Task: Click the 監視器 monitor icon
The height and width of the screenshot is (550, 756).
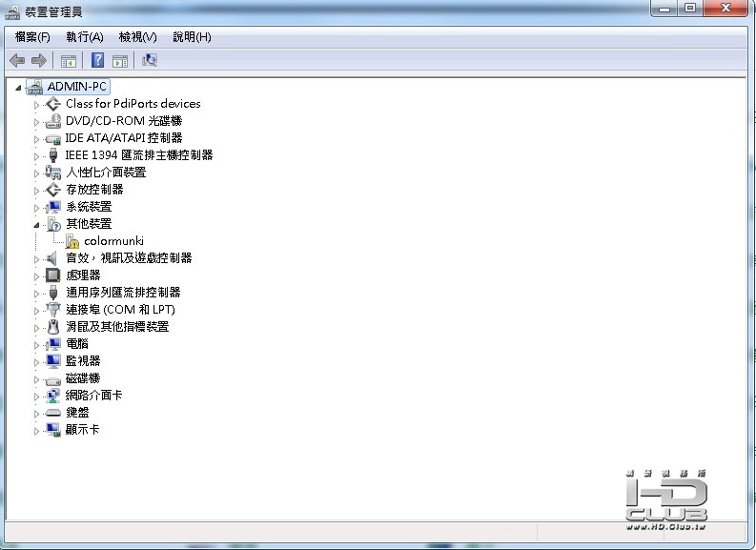Action: [53, 361]
